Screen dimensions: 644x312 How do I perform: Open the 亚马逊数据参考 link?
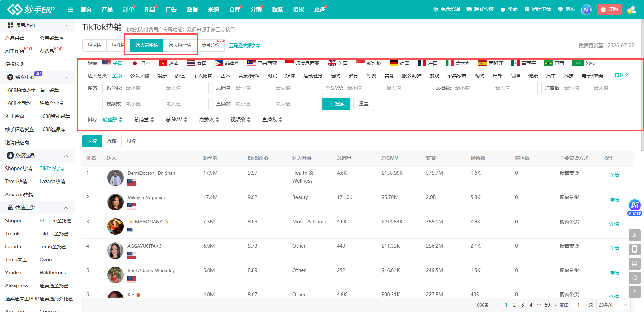(x=245, y=46)
